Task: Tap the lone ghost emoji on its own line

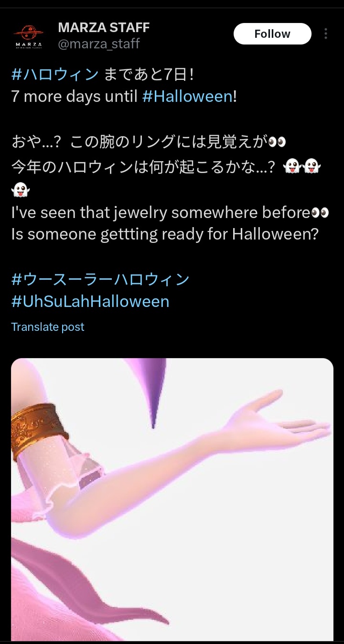Action: click(x=21, y=190)
